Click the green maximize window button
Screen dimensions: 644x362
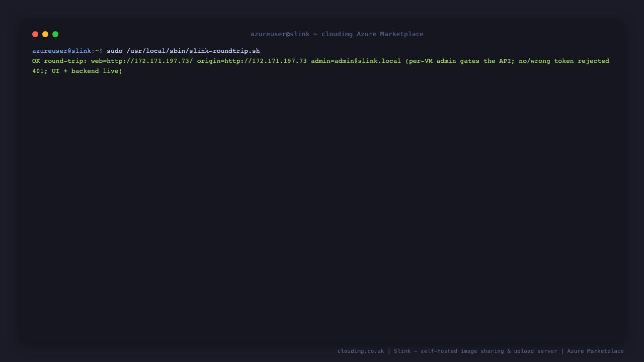coord(55,34)
